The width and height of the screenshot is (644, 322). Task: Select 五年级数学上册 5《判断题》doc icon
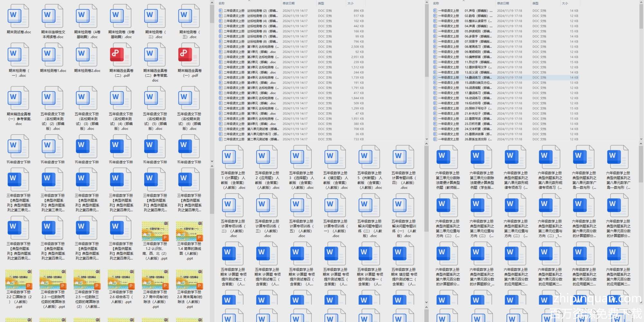(x=369, y=157)
